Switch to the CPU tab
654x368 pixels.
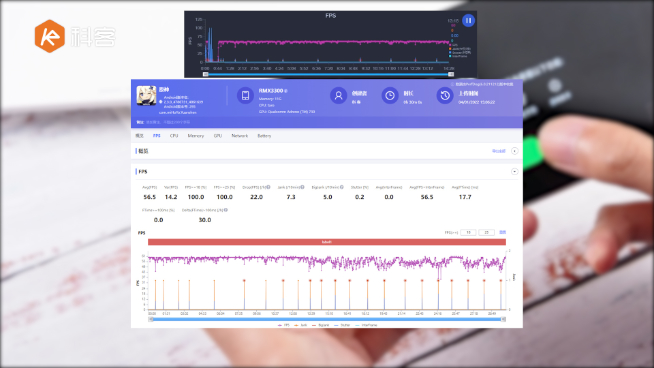point(174,136)
